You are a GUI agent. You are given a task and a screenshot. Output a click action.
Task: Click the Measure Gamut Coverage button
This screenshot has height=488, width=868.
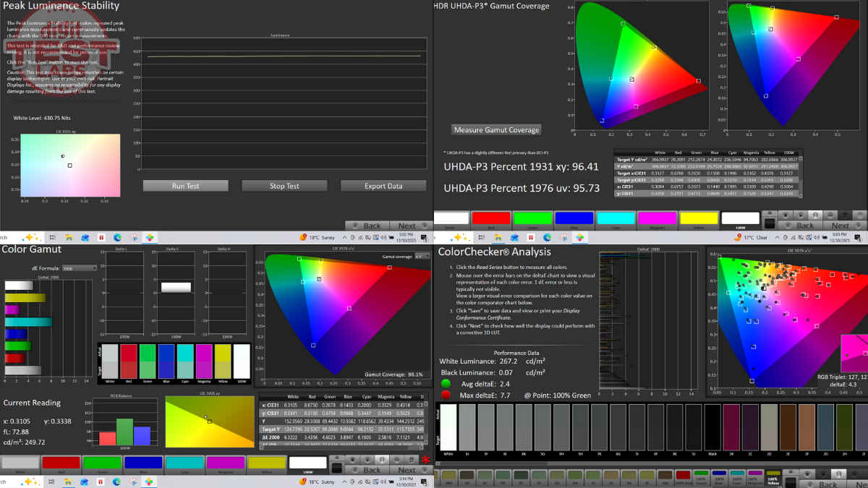tap(496, 130)
